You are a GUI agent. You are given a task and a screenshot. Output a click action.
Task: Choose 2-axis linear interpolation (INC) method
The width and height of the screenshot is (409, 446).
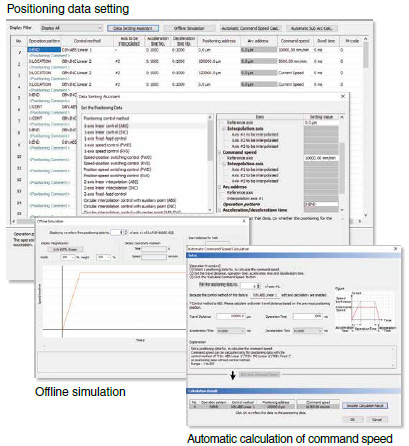pyautogui.click(x=111, y=188)
